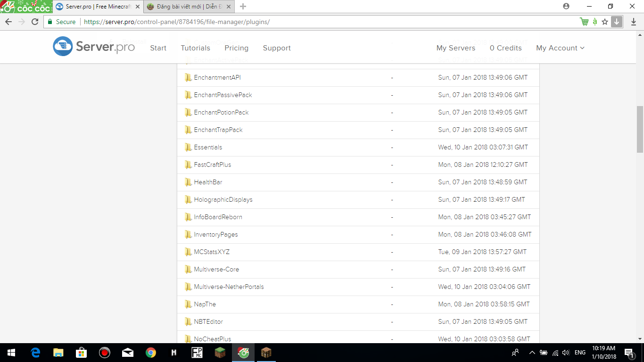Go back to the previous page
Viewport: 644px width, 362px height.
[x=8, y=22]
